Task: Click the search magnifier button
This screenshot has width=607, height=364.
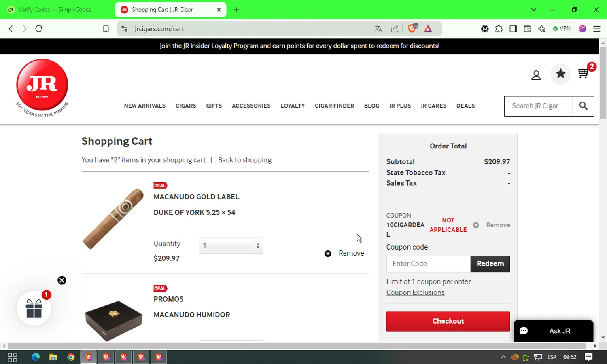Action: [583, 106]
